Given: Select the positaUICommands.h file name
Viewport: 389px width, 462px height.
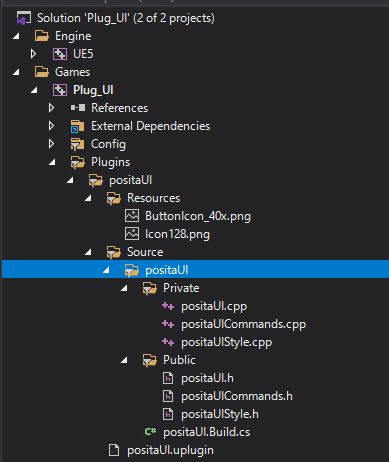Looking at the screenshot, I should pos(237,396).
